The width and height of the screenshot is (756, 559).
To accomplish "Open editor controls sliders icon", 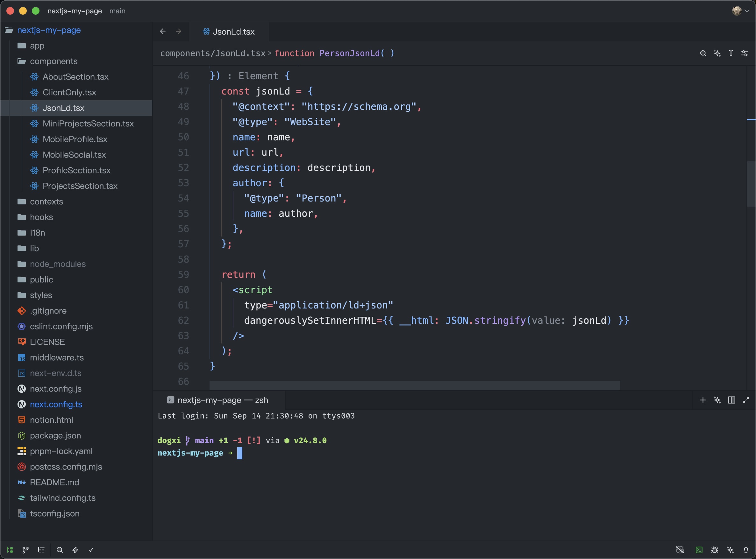I will [745, 53].
